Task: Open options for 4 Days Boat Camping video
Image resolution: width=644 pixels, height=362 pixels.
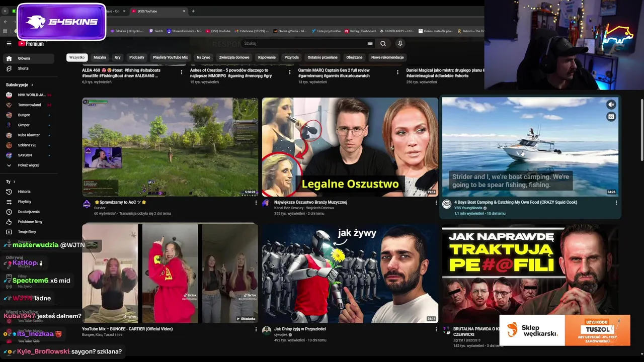Action: point(616,203)
